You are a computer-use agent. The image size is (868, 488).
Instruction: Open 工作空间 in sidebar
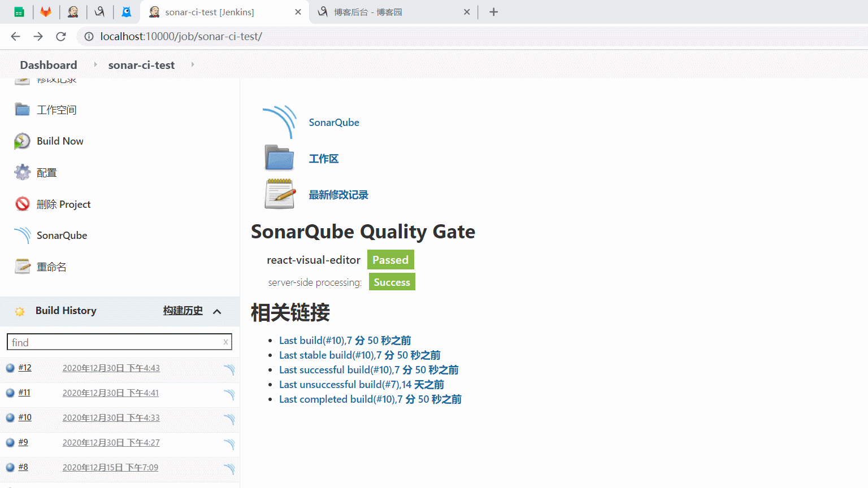click(57, 110)
